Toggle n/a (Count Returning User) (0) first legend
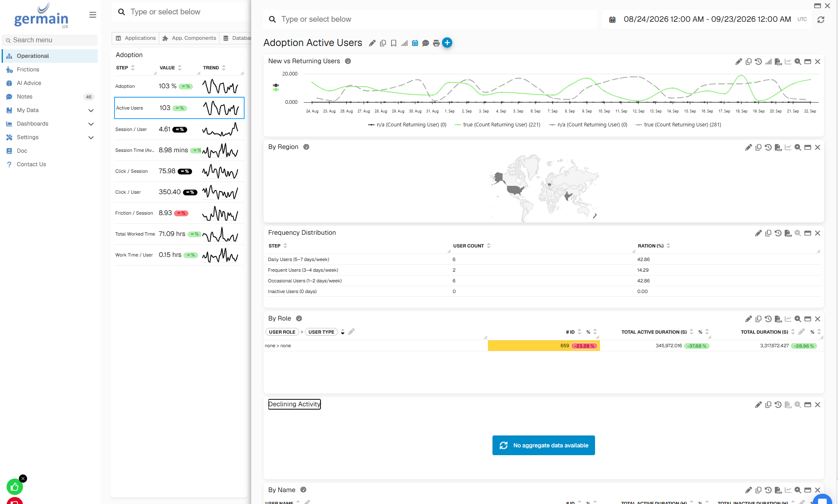Image resolution: width=838 pixels, height=504 pixels. click(407, 125)
